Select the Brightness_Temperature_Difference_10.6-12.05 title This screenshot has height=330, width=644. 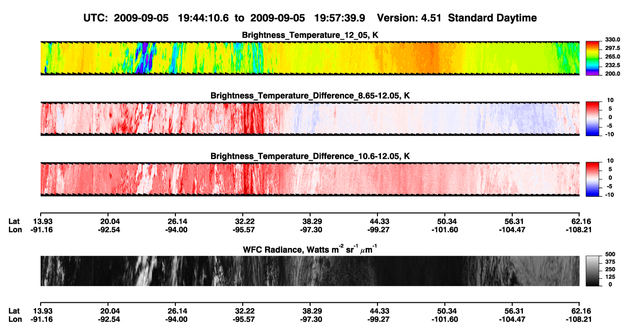(x=310, y=156)
